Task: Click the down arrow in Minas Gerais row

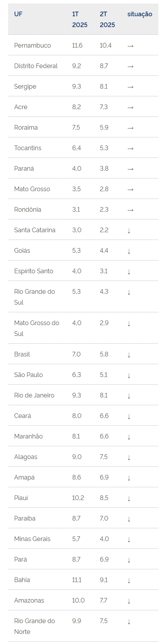Action: (129, 539)
